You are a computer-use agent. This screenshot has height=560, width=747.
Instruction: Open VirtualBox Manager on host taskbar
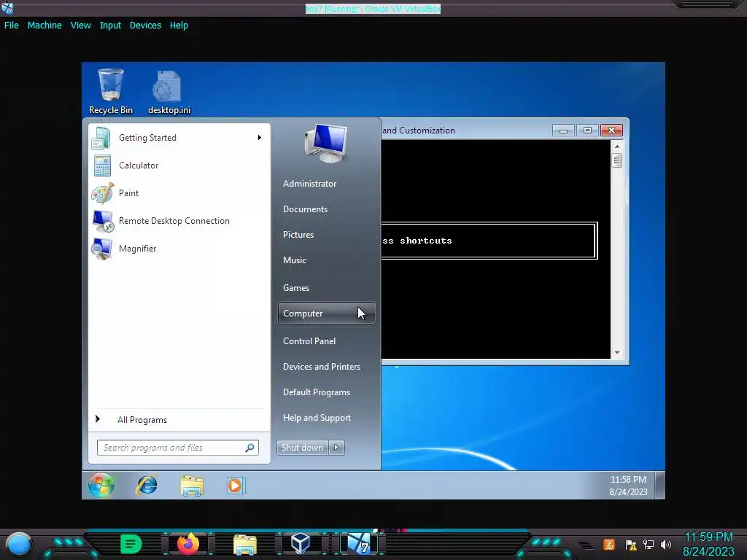tap(301, 543)
